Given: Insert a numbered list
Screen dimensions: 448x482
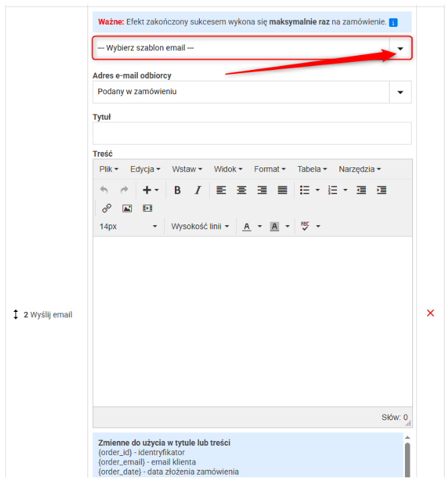Looking at the screenshot, I should (x=332, y=190).
